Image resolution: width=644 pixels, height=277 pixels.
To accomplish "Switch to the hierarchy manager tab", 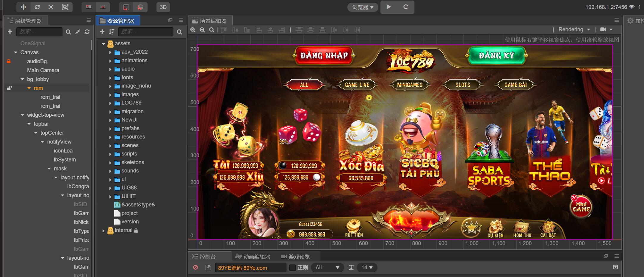I will 26,21.
